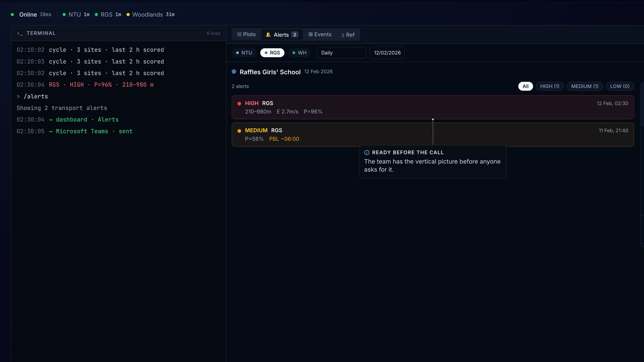Select the RGS site filter chip
644x362 pixels.
tap(272, 53)
